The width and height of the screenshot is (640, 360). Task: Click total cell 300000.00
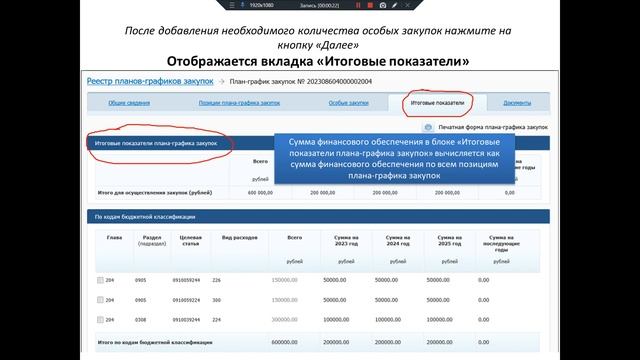point(284,320)
